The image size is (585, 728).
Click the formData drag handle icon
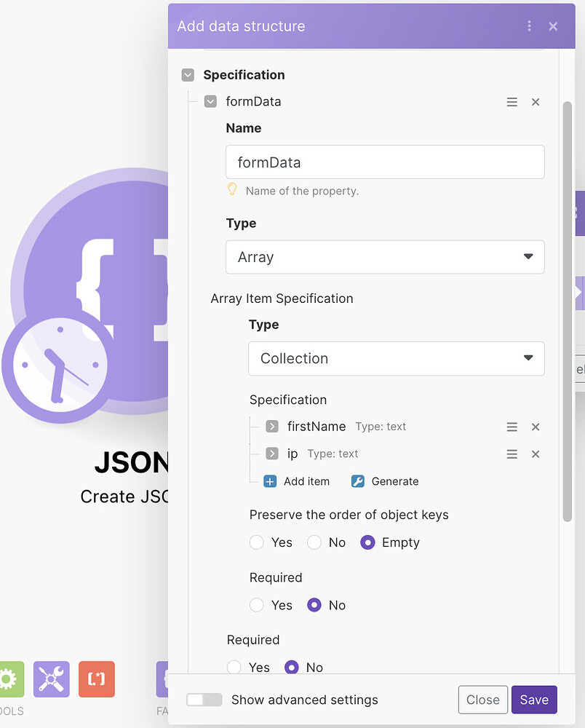click(x=512, y=102)
